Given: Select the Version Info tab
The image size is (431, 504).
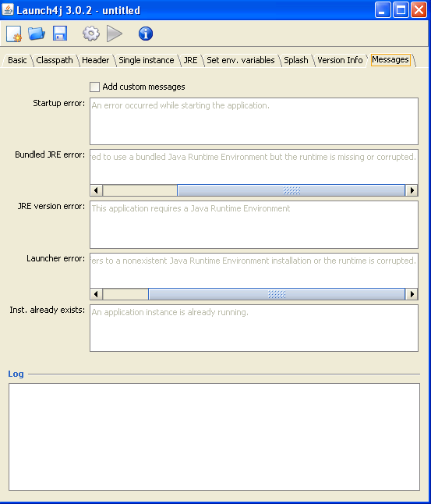Looking at the screenshot, I should pos(340,60).
